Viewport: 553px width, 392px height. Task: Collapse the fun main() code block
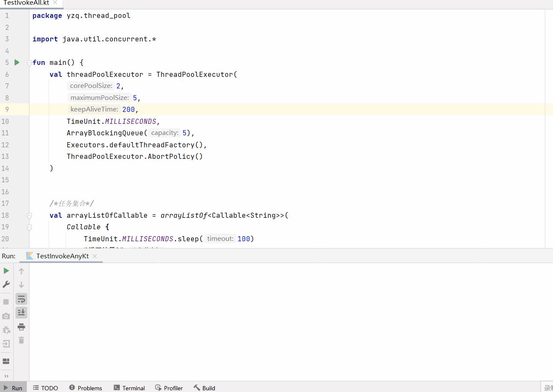pyautogui.click(x=29, y=63)
